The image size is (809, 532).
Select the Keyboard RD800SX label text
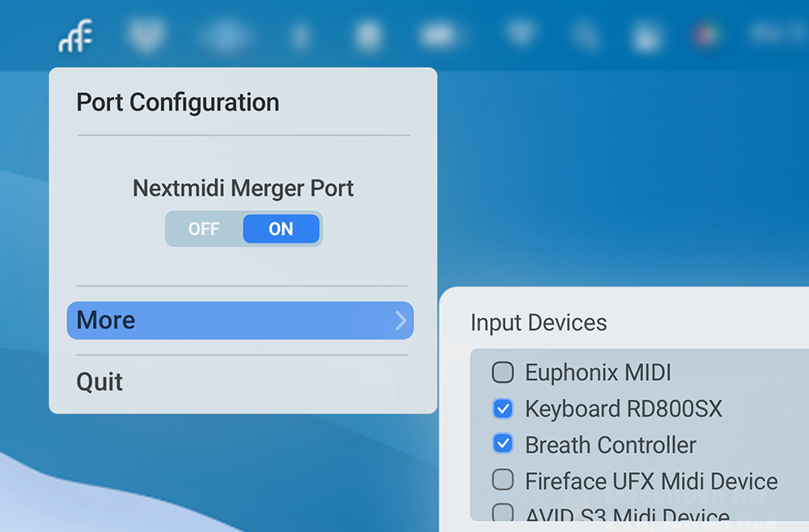point(623,409)
